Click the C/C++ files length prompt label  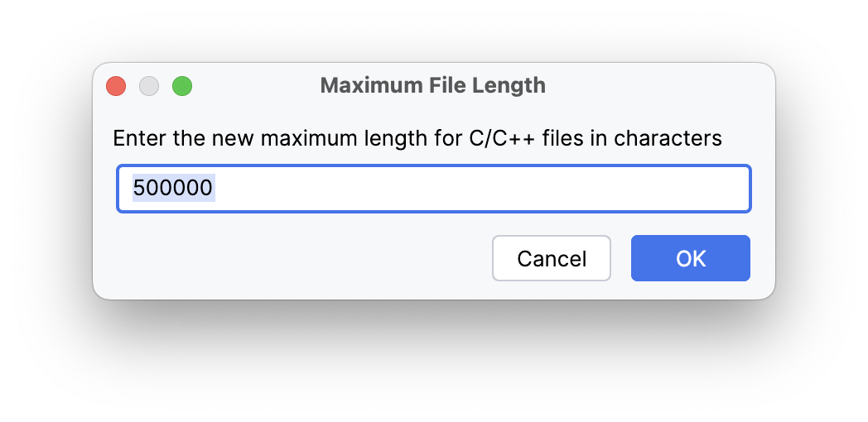[x=417, y=138]
